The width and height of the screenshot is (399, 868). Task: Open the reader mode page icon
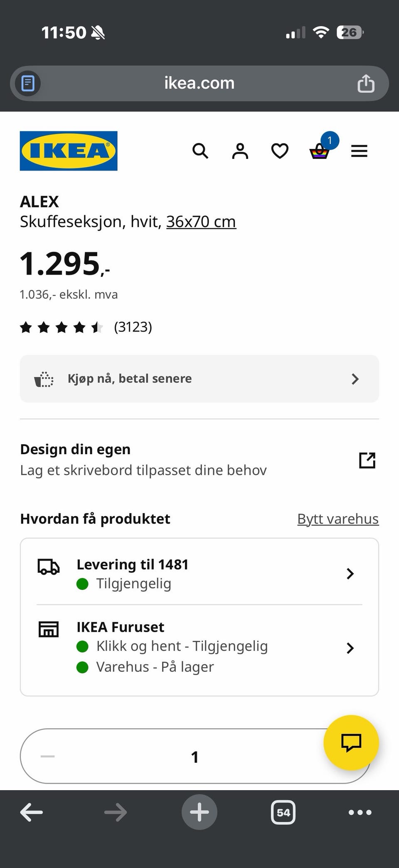(x=28, y=83)
